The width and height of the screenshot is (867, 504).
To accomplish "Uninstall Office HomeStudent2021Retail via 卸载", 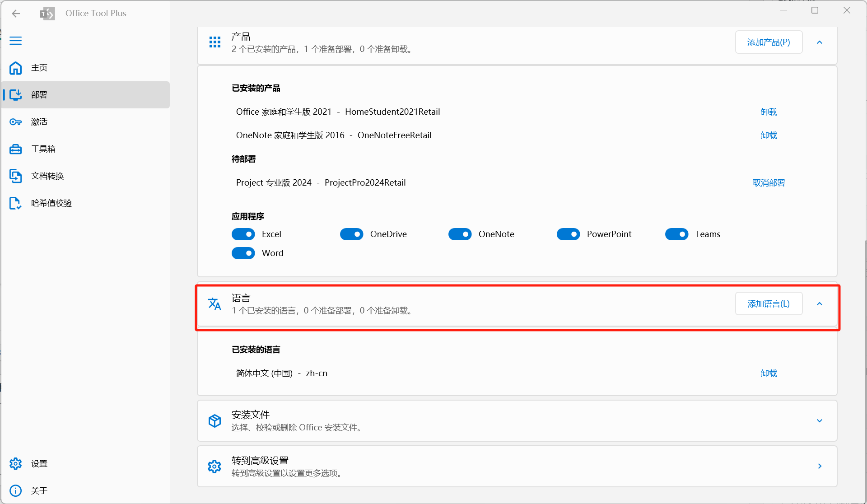I will tap(769, 112).
